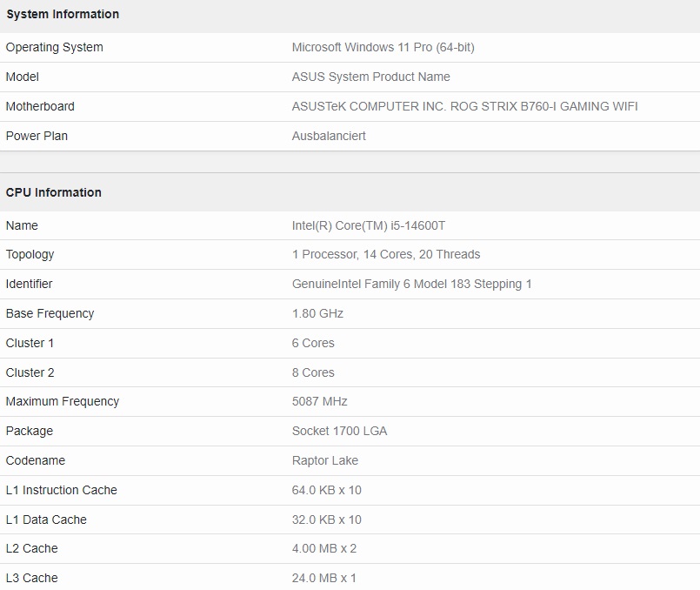Click the ROG STRIX B760-I GAMING WIFI text
The width and height of the screenshot is (700, 590).
click(543, 106)
